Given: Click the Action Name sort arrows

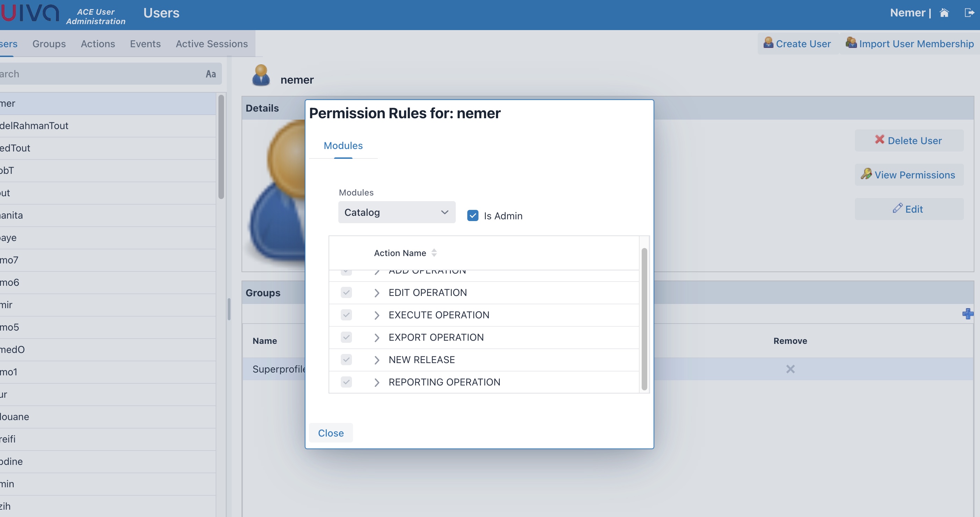Looking at the screenshot, I should pos(434,253).
